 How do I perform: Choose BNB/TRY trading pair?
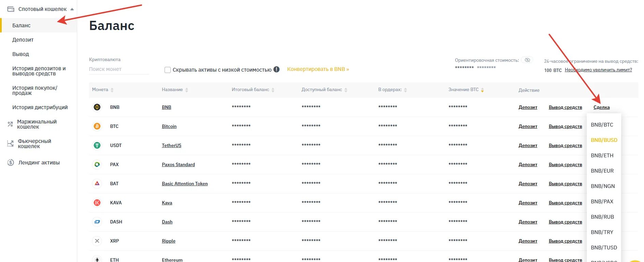tap(602, 232)
